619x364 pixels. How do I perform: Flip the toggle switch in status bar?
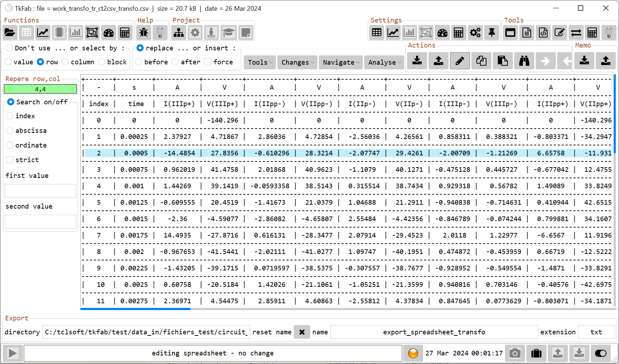click(x=601, y=353)
